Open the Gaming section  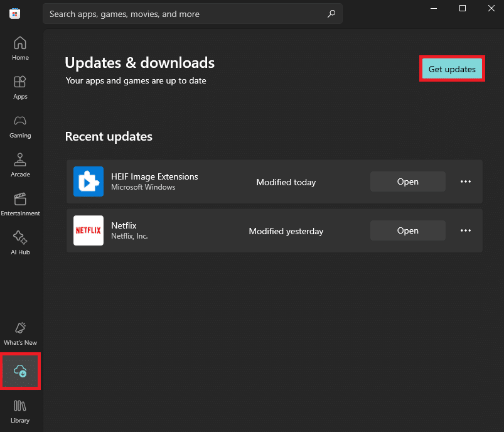(x=20, y=126)
